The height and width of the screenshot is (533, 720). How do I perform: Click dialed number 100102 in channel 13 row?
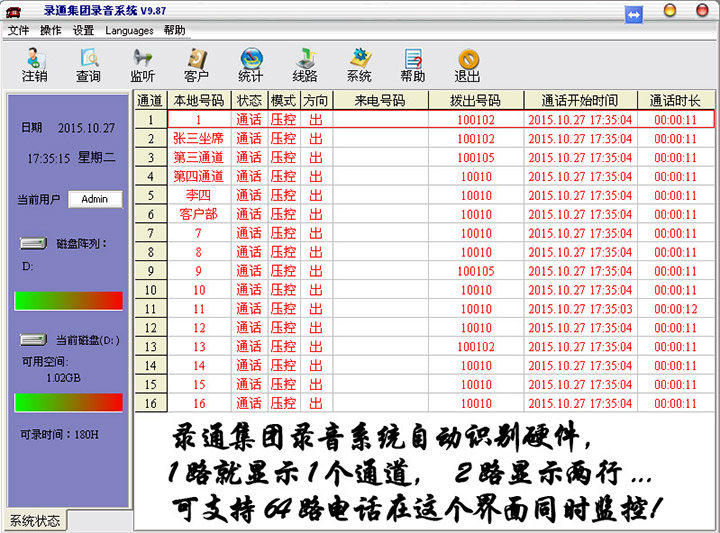coord(476,347)
